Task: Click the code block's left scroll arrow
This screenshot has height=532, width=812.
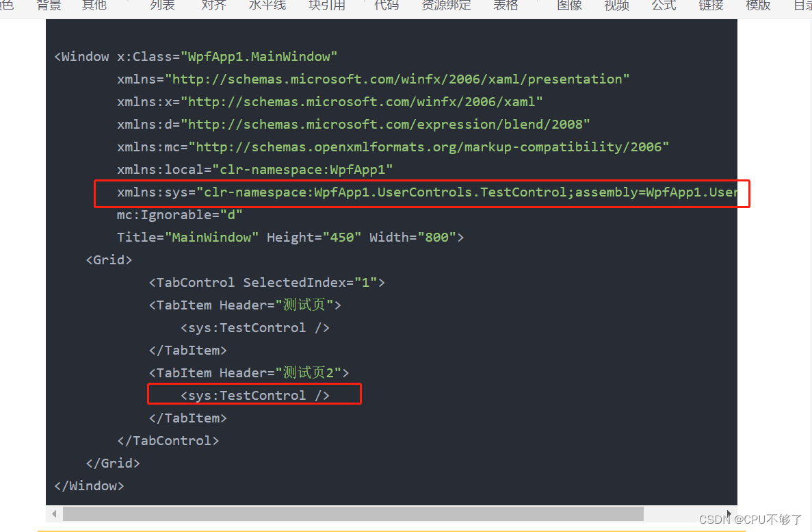Action: click(54, 514)
